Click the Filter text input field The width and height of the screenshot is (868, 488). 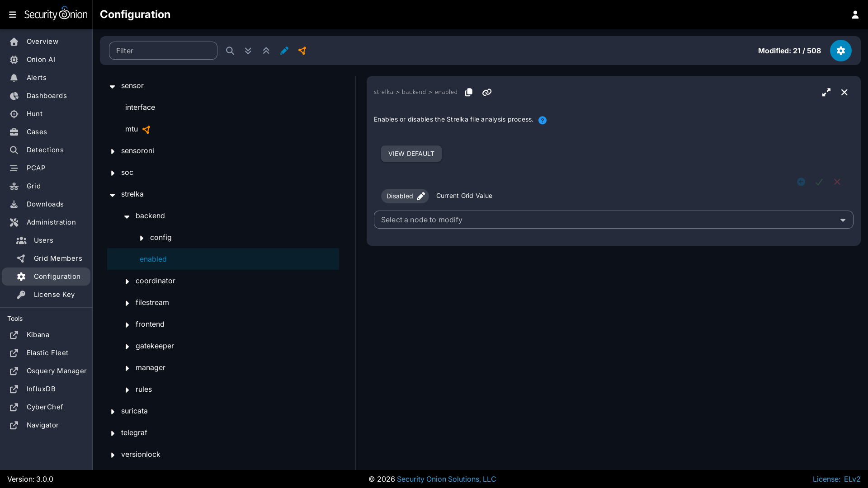point(163,51)
